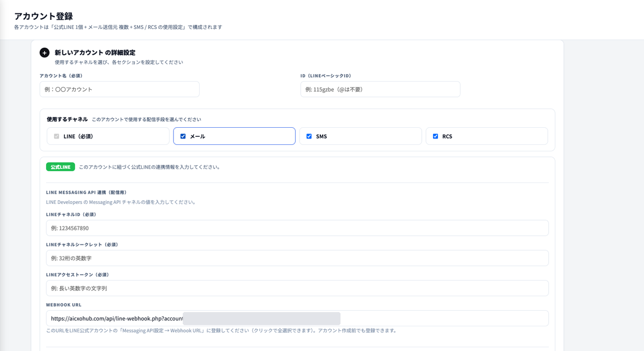644x351 pixels.
Task: Uncheck the SMS channel checkbox
Action: (309, 136)
